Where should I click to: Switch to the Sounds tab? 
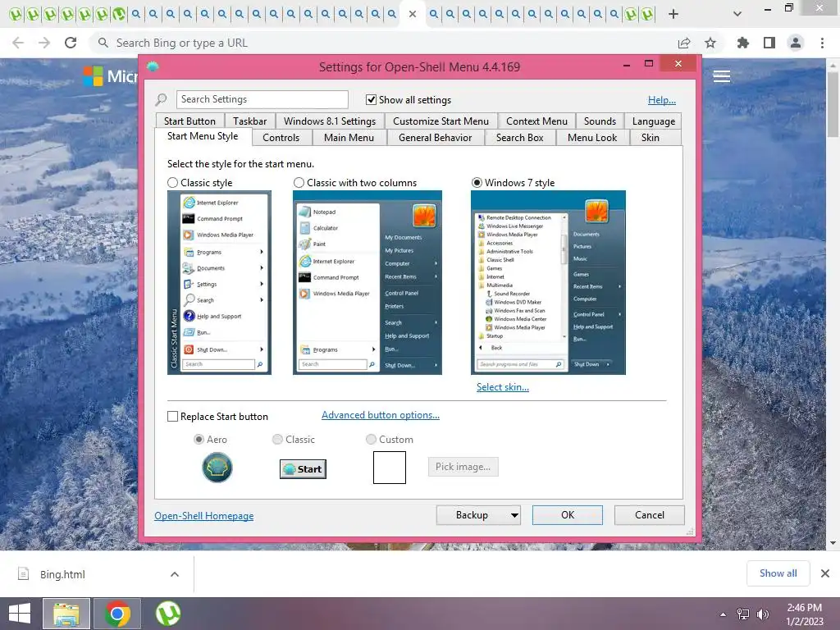(600, 121)
